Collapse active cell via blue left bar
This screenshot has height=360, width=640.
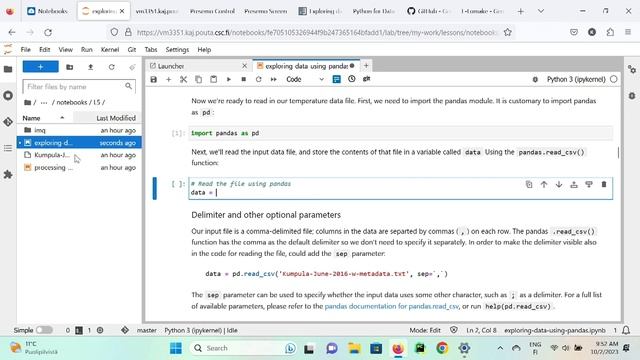155,188
